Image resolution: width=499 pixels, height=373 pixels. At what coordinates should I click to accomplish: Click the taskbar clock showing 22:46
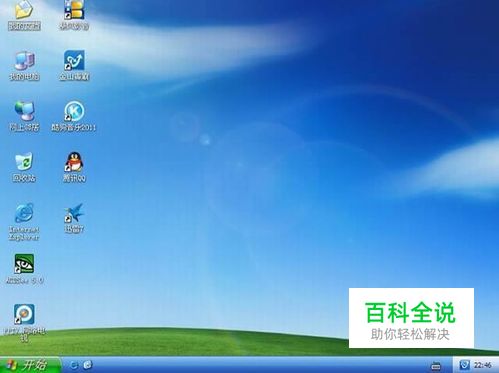coord(483,365)
